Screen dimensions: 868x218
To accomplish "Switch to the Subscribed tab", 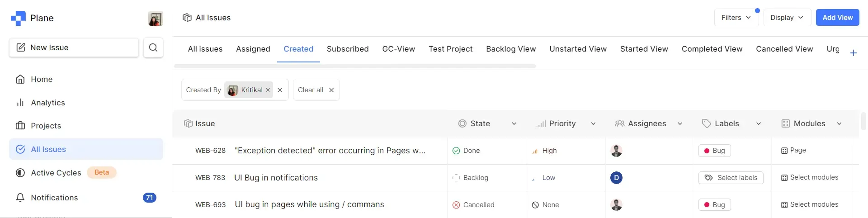I will (348, 49).
